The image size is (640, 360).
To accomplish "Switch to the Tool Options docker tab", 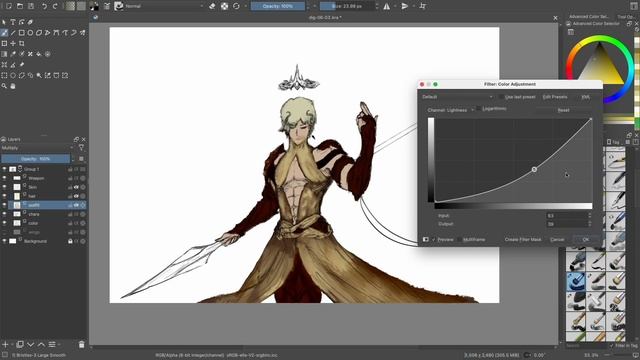I will [x=626, y=17].
